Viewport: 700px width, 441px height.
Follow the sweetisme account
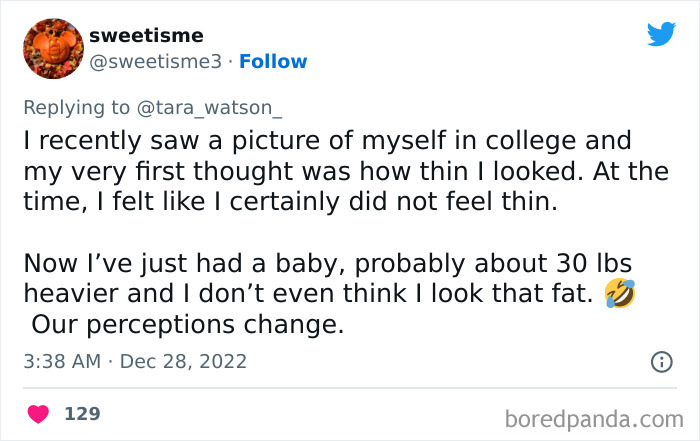[271, 62]
